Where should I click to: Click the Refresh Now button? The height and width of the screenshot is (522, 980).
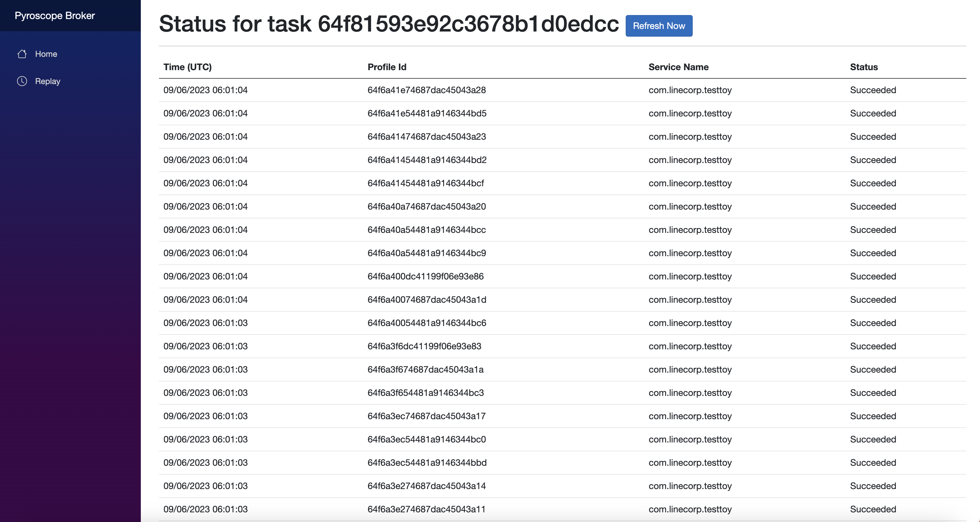659,26
